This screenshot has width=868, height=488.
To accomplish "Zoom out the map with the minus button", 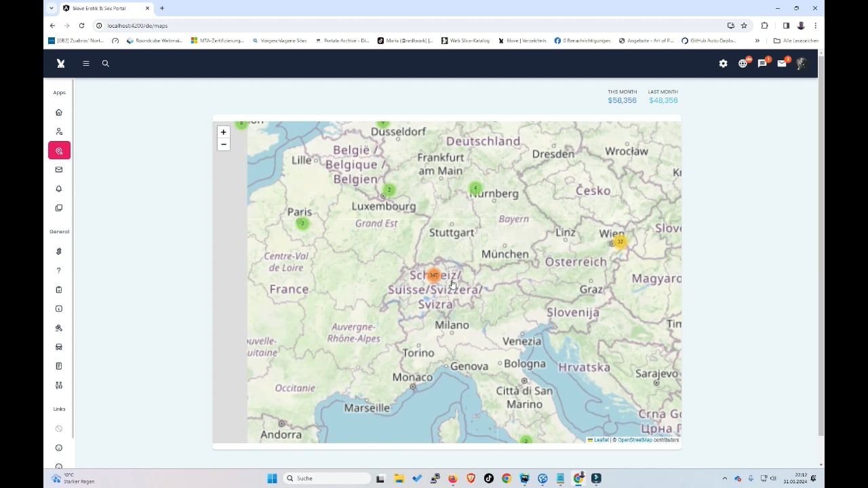I will (223, 144).
